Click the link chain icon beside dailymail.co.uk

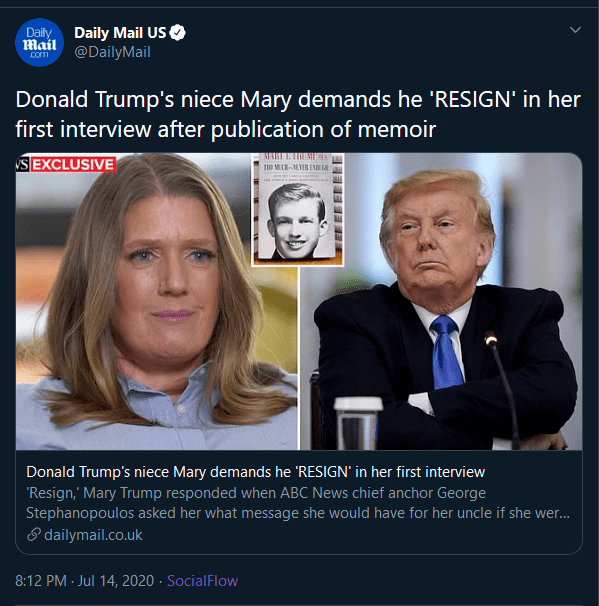tap(34, 535)
